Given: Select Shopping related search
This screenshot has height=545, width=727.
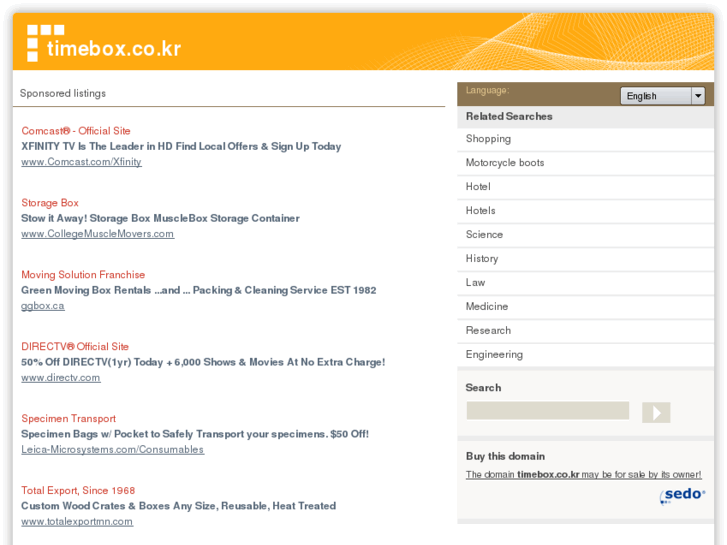Looking at the screenshot, I should coord(585,139).
